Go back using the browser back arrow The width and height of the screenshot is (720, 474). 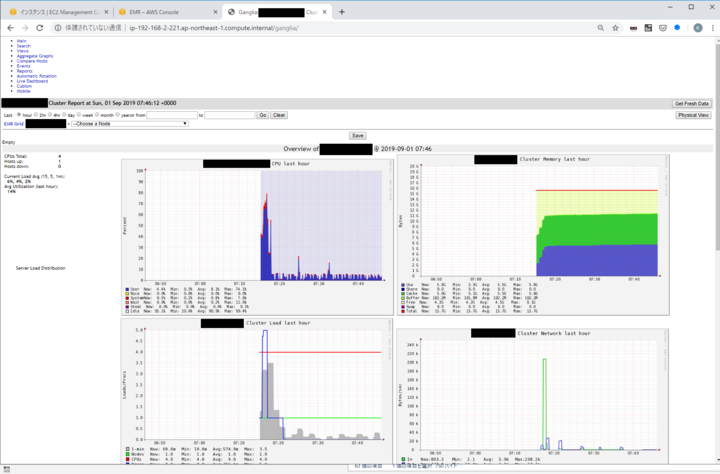coord(10,28)
